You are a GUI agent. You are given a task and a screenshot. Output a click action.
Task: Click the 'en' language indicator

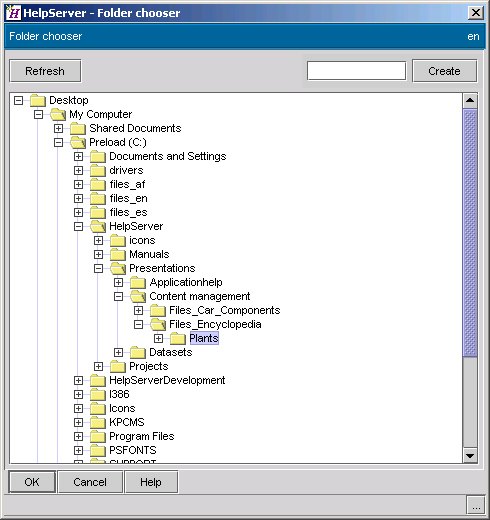click(473, 36)
